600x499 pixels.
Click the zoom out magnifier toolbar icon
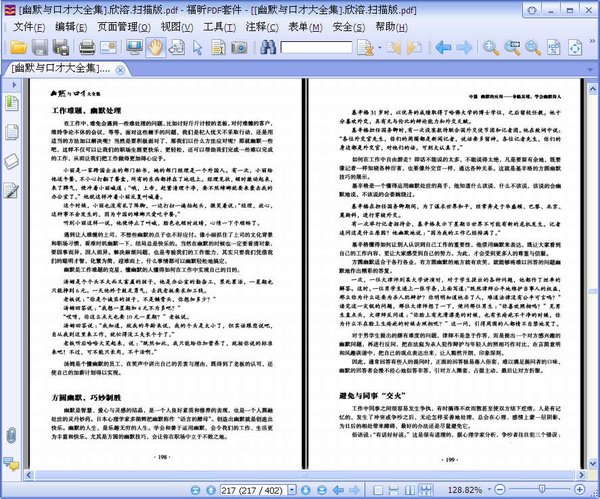(x=533, y=47)
